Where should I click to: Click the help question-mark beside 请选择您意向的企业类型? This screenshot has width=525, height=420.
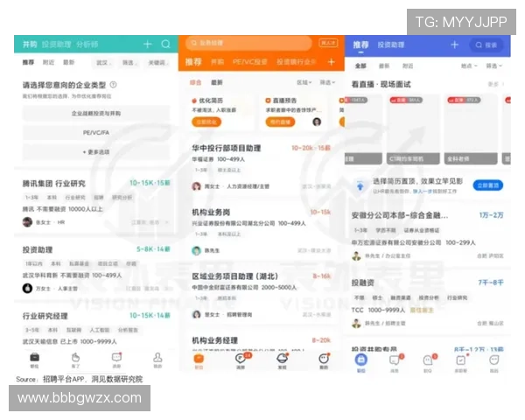coord(114,85)
